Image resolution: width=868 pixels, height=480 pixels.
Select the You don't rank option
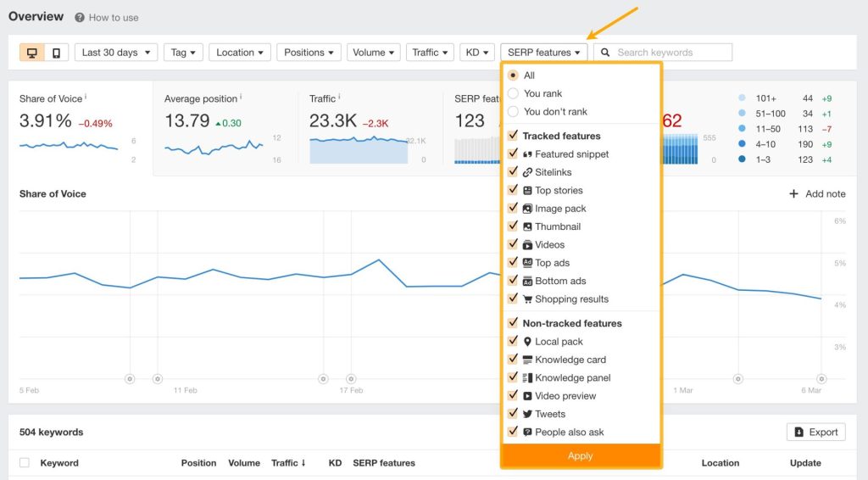[x=513, y=112]
